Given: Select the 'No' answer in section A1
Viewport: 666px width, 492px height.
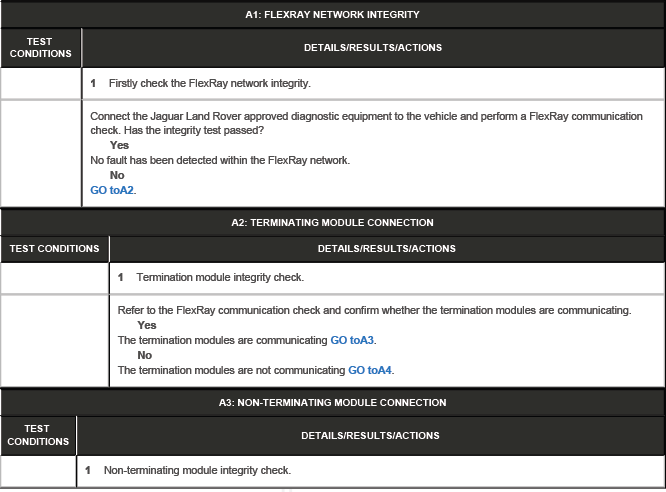Looking at the screenshot, I should 117,175.
